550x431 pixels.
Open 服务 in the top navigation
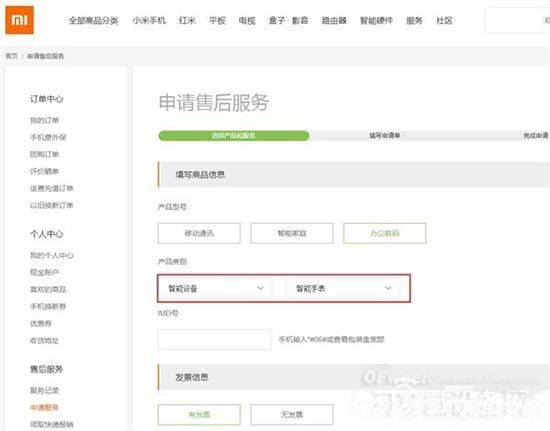point(414,21)
